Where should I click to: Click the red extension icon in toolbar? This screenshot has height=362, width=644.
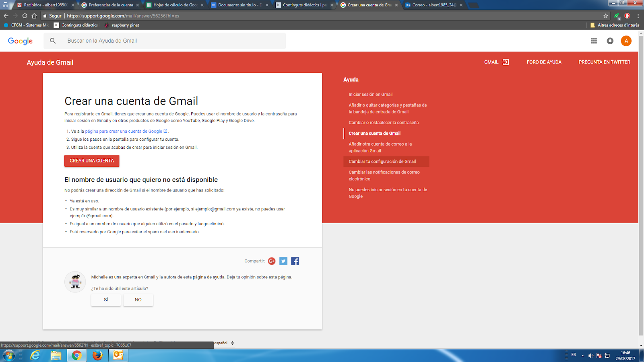(x=627, y=16)
